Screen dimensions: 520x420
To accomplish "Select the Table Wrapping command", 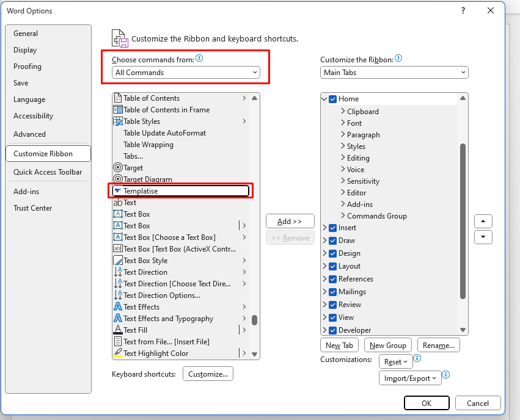I will (148, 145).
